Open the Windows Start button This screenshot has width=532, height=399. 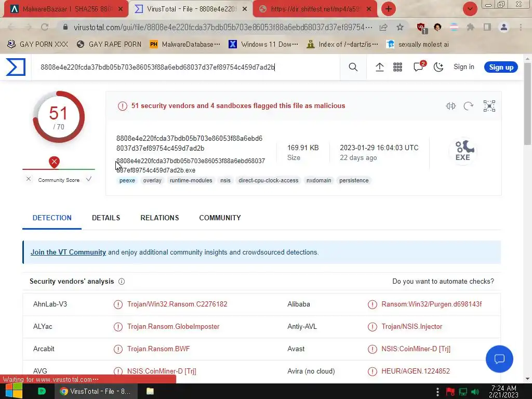point(14,391)
